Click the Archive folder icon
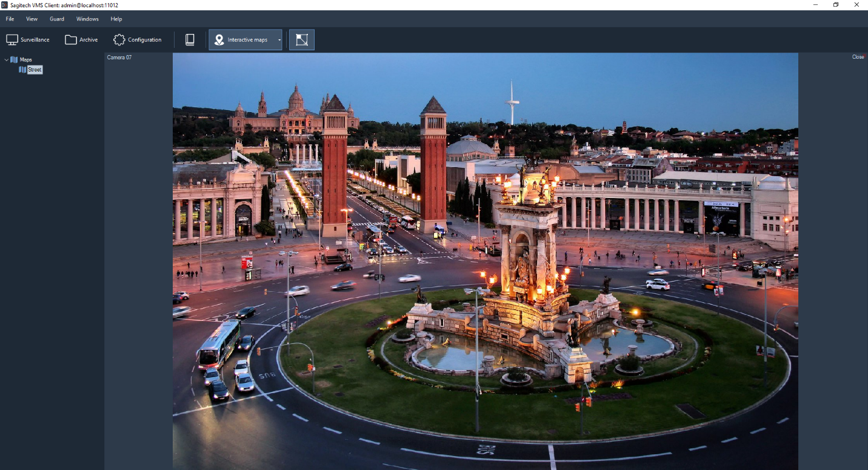 pos(71,40)
